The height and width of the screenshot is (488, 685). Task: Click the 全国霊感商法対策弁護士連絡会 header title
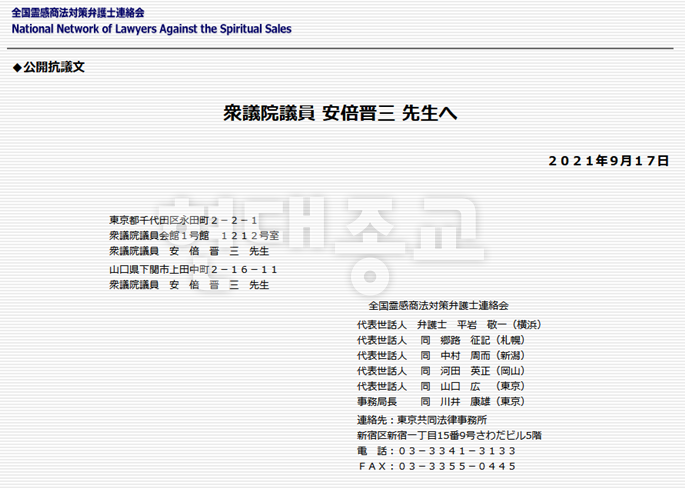pos(78,13)
